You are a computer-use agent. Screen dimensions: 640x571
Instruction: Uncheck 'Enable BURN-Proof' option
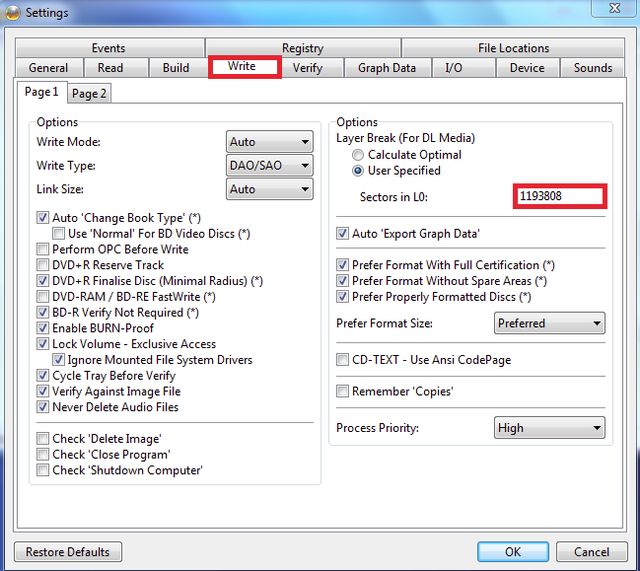43,328
